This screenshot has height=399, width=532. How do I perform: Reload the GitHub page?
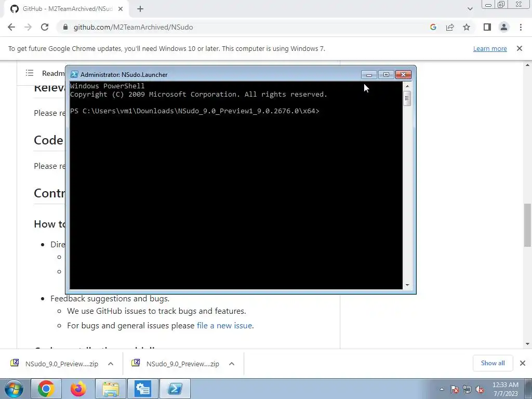[x=45, y=27]
